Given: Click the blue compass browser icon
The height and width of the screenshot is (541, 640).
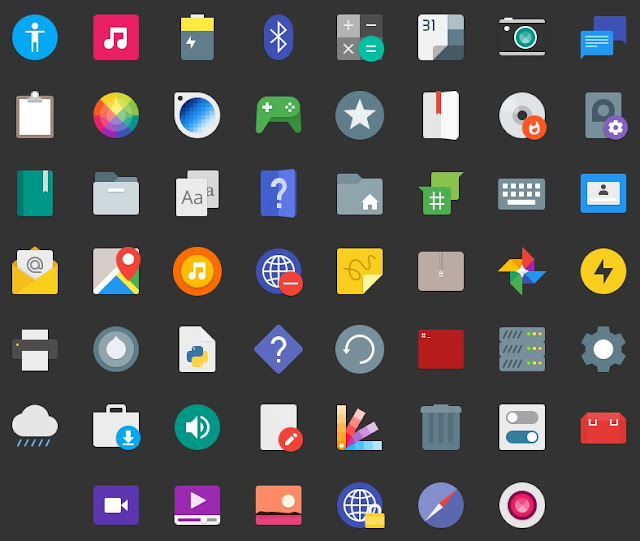Looking at the screenshot, I should click(x=441, y=505).
